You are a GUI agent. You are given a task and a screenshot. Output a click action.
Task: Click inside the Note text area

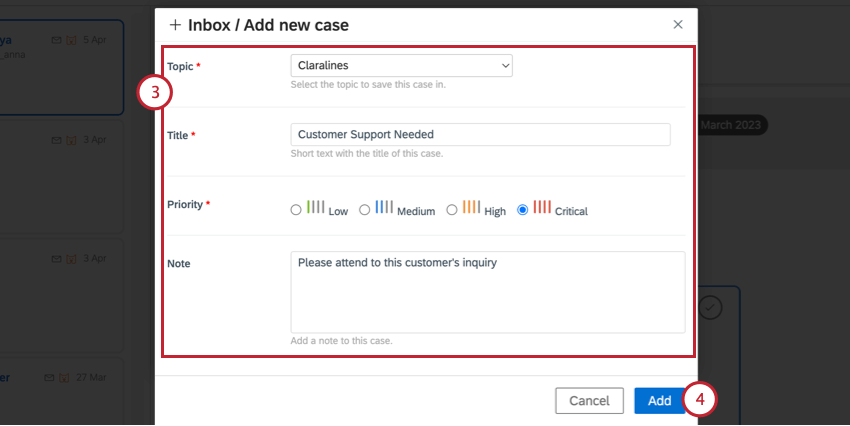[487, 291]
